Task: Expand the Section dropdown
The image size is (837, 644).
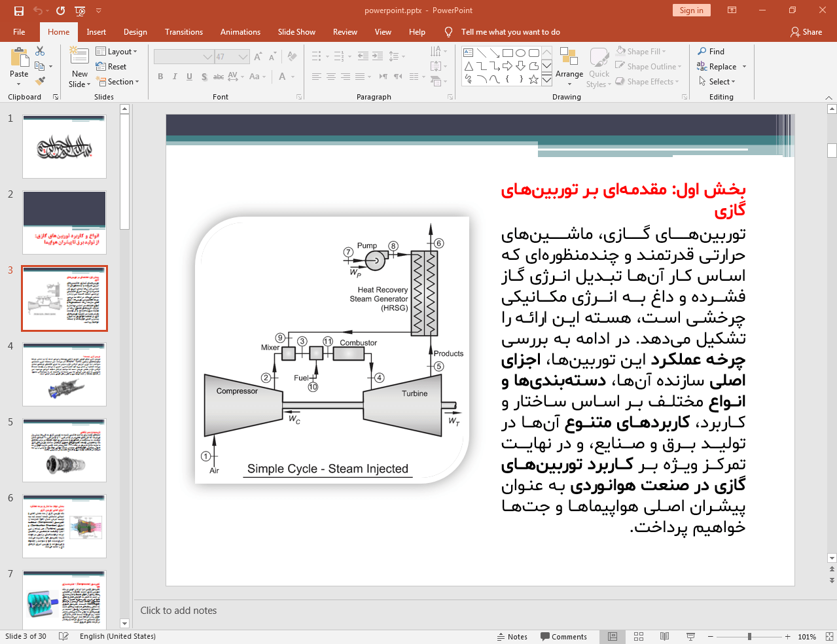Action: point(118,82)
